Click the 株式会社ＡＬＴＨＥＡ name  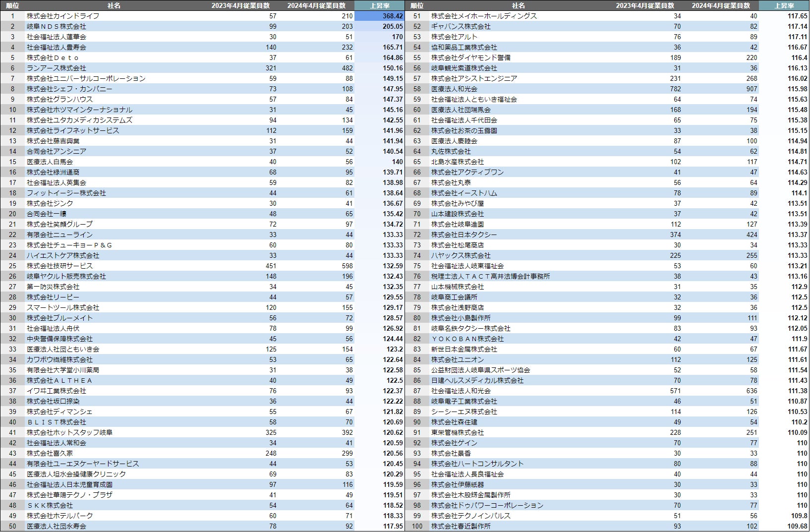point(59,380)
